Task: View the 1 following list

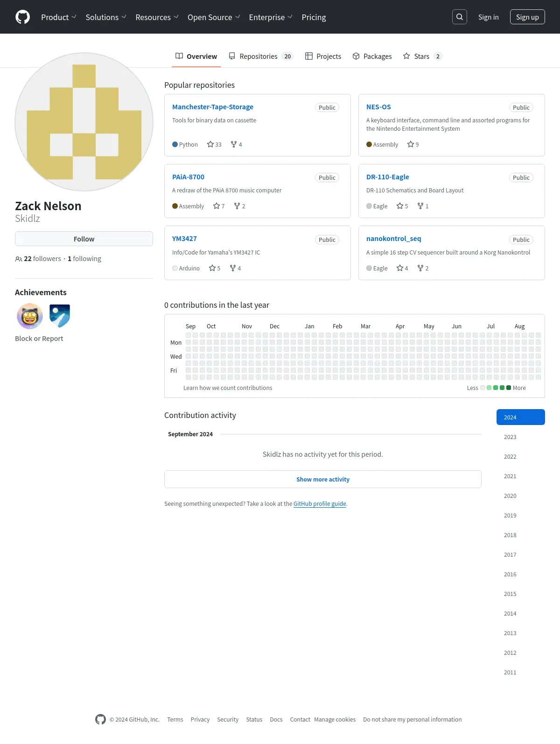Action: [x=84, y=258]
